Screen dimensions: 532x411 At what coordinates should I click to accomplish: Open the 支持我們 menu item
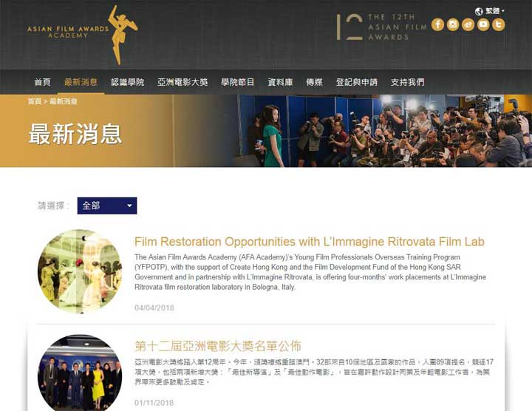407,82
